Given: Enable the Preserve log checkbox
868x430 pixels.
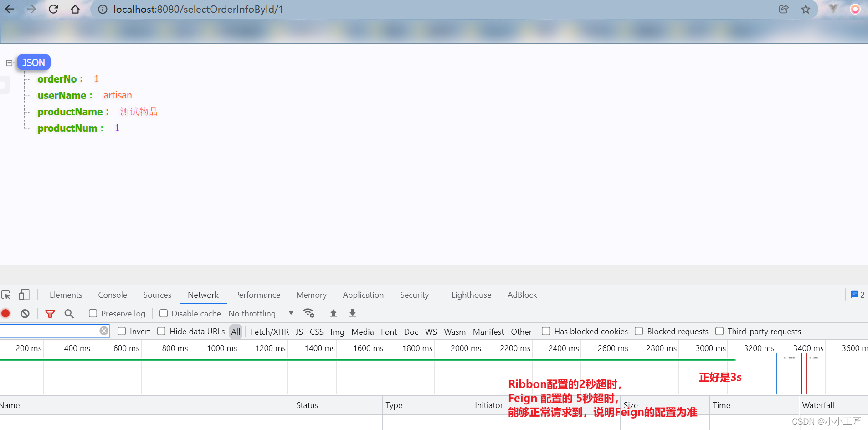Looking at the screenshot, I should click(x=93, y=313).
